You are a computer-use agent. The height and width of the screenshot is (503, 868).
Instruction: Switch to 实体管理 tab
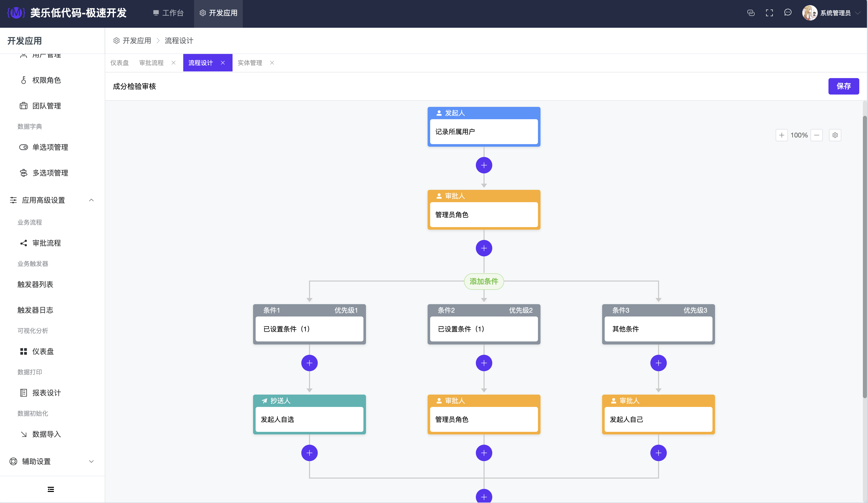coord(250,63)
